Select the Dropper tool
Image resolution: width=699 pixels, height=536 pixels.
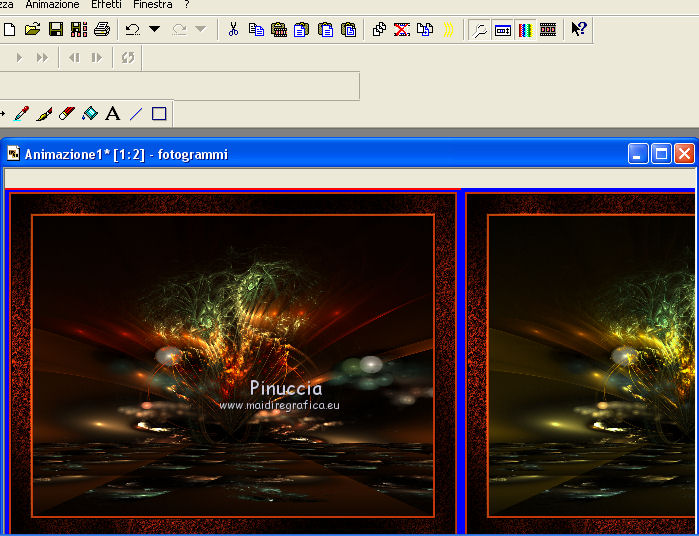pos(21,114)
